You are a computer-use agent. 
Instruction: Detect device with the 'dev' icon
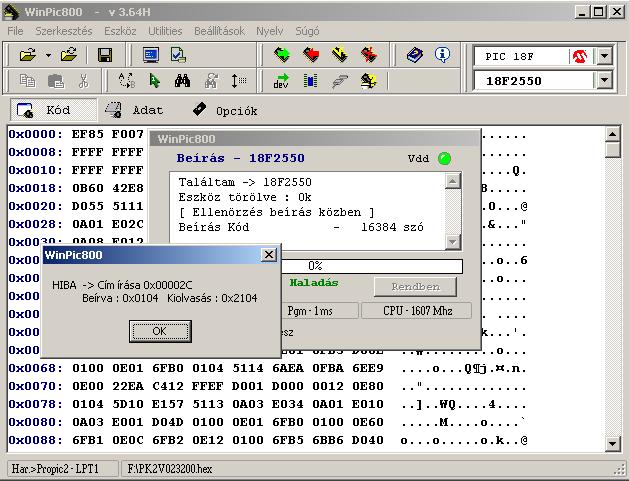(281, 81)
